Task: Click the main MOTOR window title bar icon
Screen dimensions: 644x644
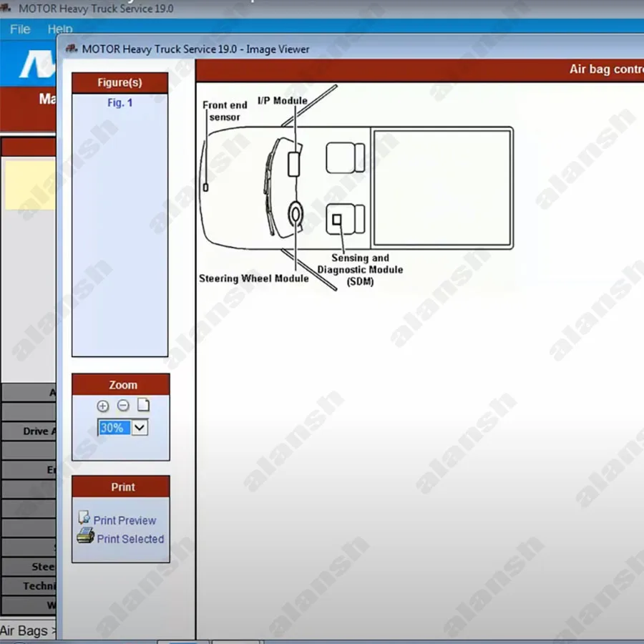Action: click(6, 7)
